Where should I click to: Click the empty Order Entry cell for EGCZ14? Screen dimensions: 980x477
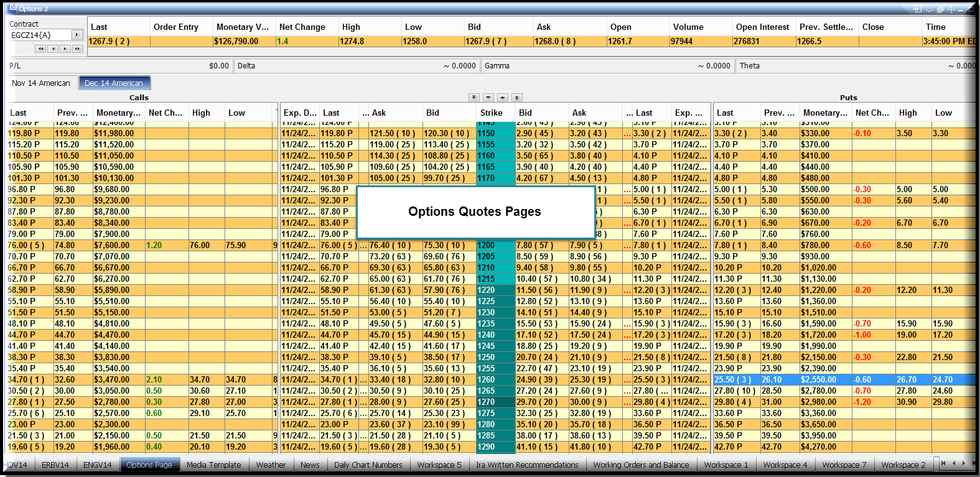point(181,41)
